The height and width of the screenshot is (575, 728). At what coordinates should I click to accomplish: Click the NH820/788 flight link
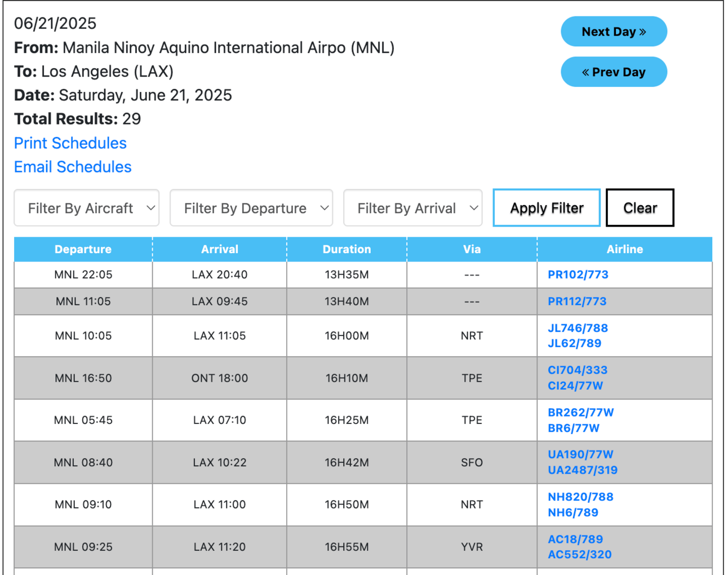point(580,497)
